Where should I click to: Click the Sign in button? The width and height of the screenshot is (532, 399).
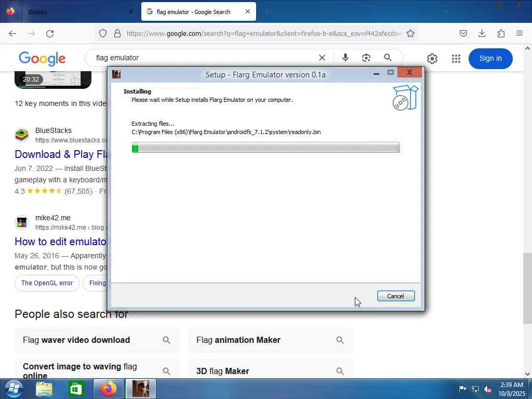490,58
